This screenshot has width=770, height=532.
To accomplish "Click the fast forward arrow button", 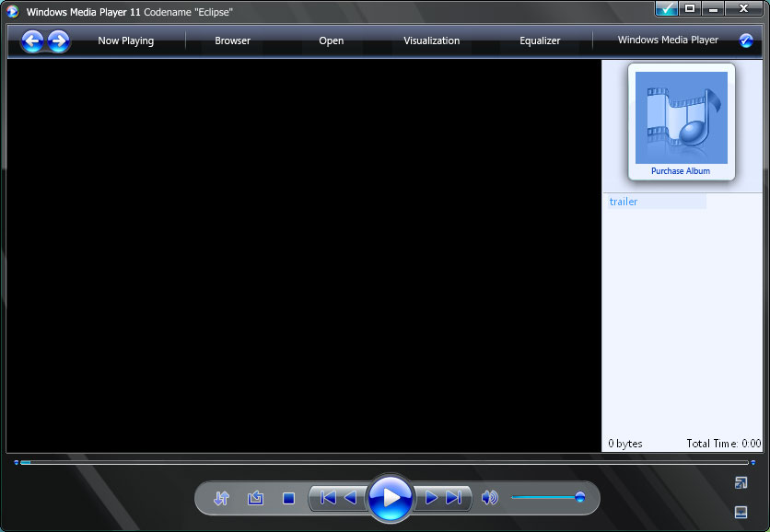I will click(x=431, y=498).
